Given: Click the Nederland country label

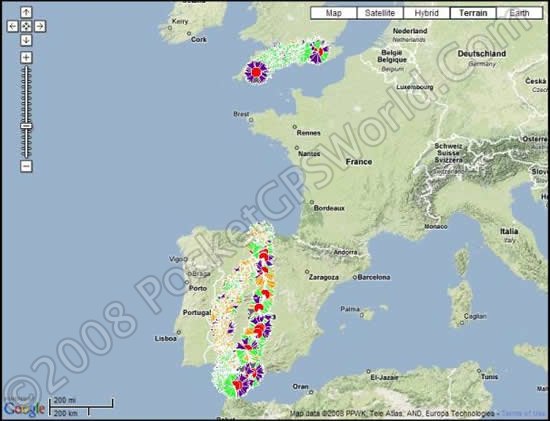Looking at the screenshot, I should tap(410, 31).
